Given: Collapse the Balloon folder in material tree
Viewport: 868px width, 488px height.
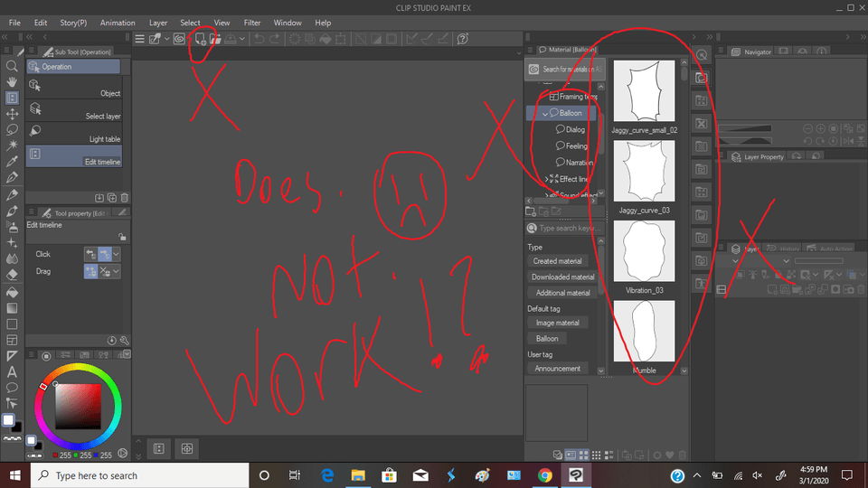Looking at the screenshot, I should [544, 114].
